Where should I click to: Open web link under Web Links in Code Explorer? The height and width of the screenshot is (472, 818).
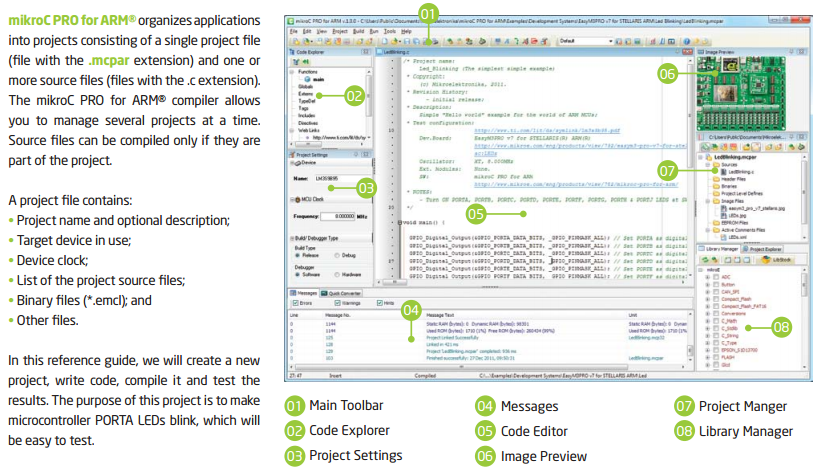[x=339, y=138]
